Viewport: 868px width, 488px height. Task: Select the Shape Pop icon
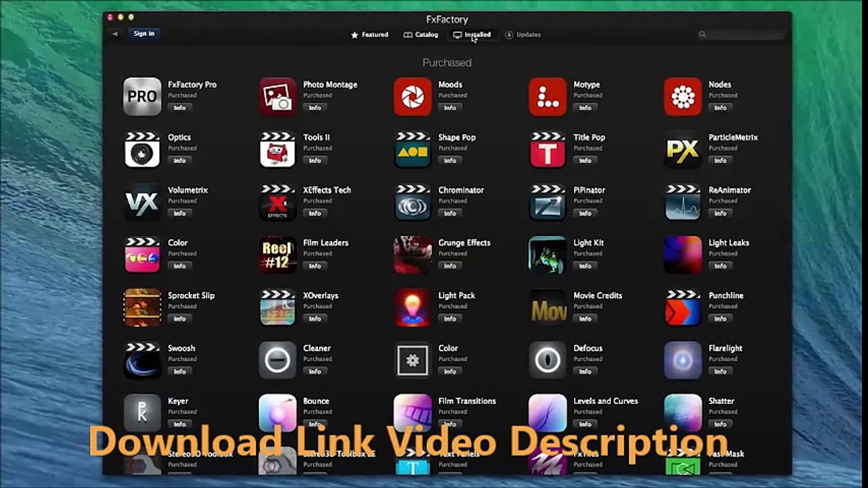(413, 149)
